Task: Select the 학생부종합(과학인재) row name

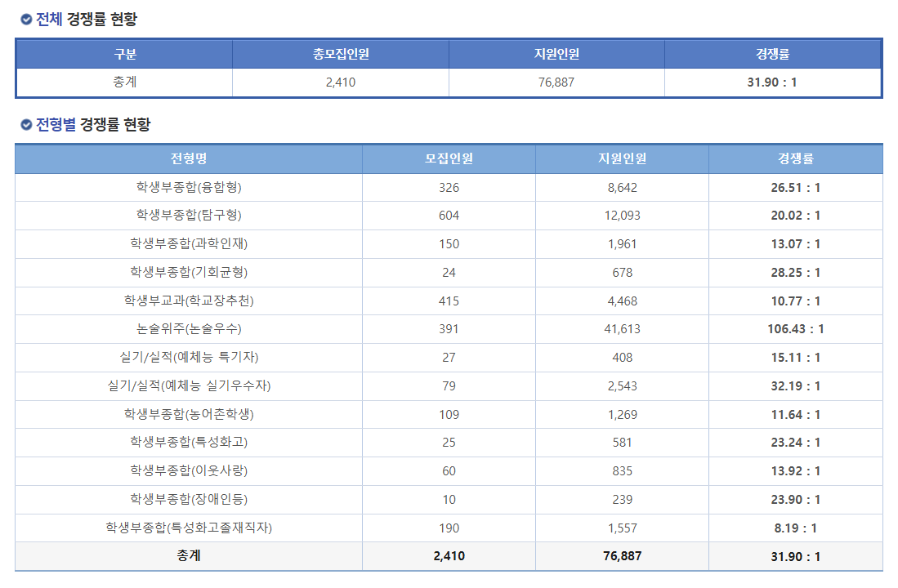Action: 189,244
